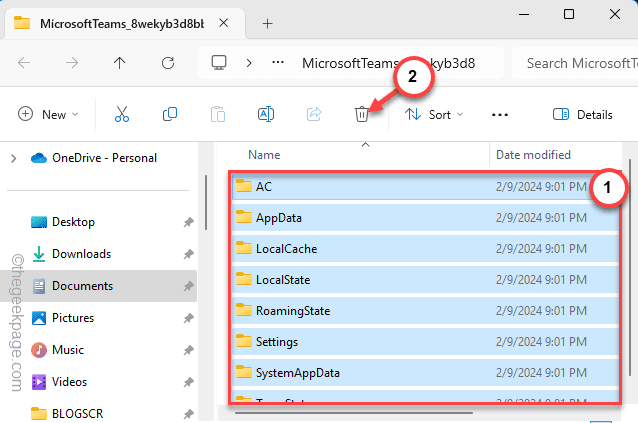The image size is (638, 423).
Task: Select the RoamingState folder name
Action: 293,311
